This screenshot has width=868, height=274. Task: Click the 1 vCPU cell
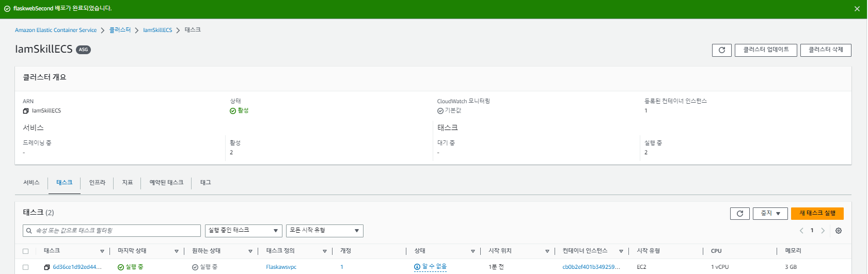point(720,267)
